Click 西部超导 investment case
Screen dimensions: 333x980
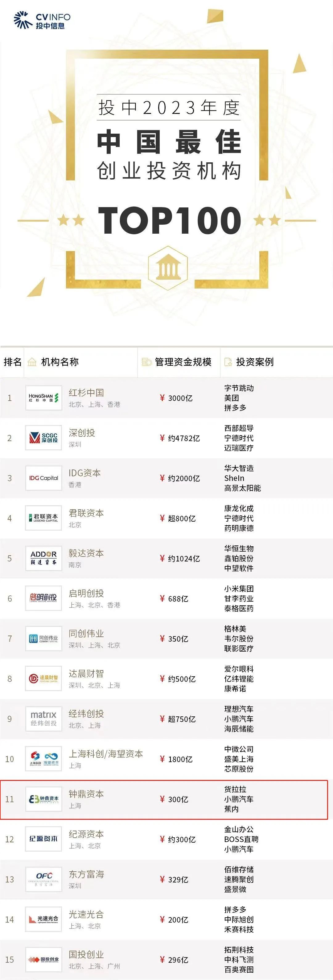tap(239, 428)
